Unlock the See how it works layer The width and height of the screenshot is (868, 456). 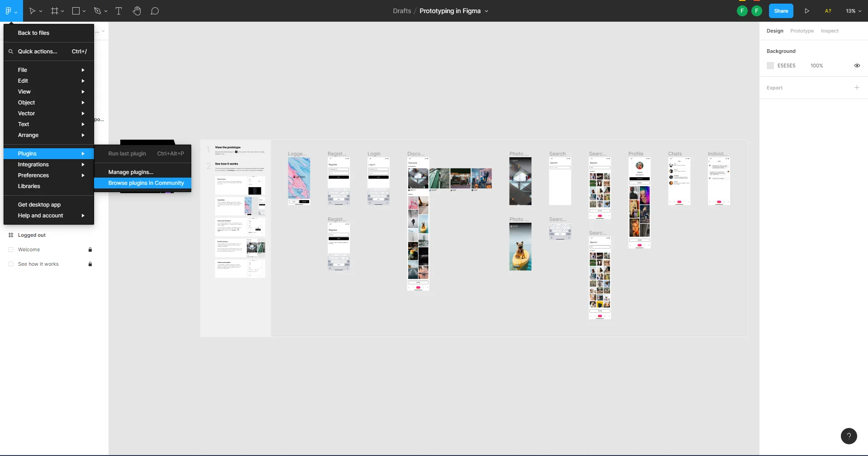[90, 264]
